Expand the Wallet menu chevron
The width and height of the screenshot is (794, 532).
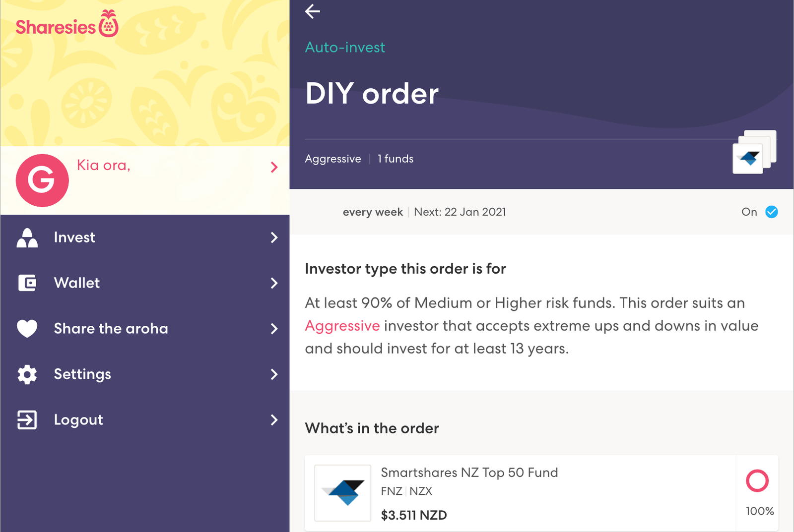274,283
